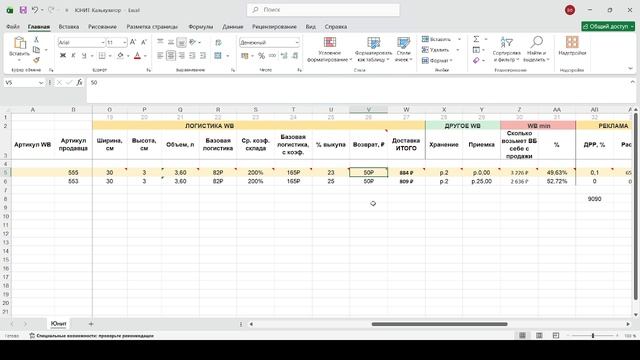Click the Insert Function fx icon
Screen dimensions: 640x360
point(79,82)
